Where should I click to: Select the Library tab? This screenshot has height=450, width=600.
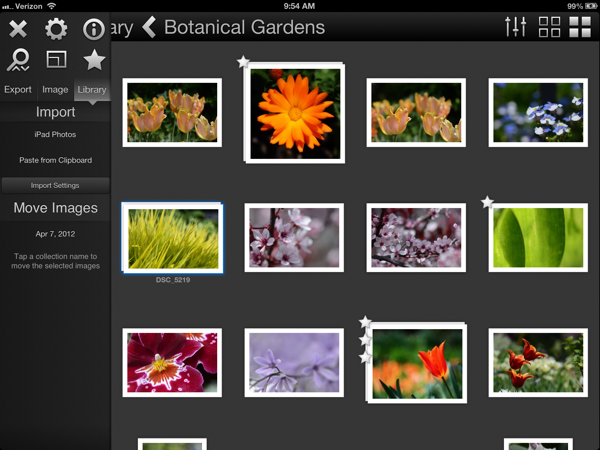click(x=92, y=90)
